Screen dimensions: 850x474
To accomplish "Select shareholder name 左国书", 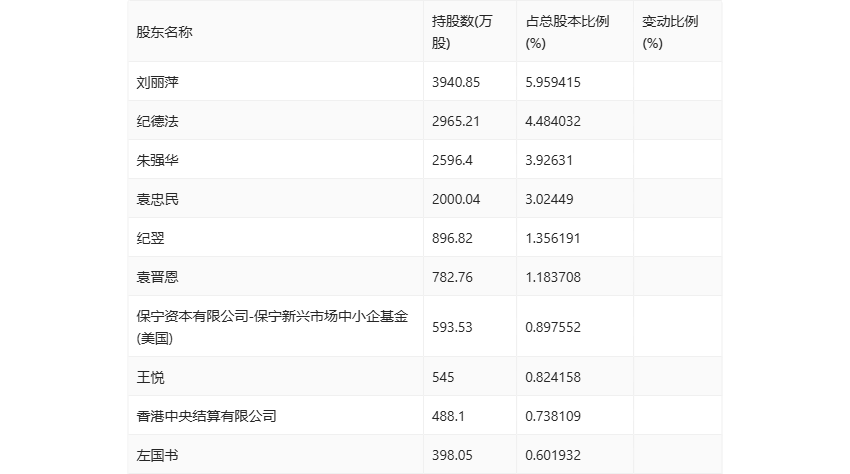I will (157, 455).
